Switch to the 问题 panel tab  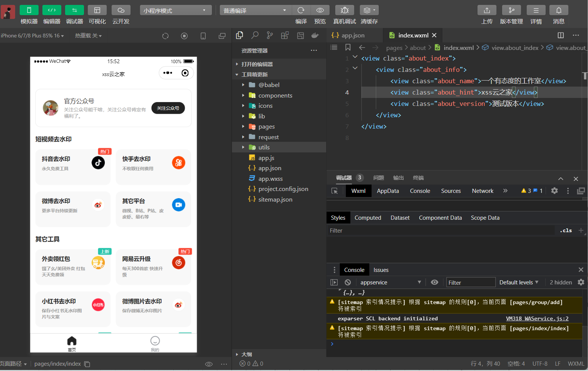click(x=378, y=178)
